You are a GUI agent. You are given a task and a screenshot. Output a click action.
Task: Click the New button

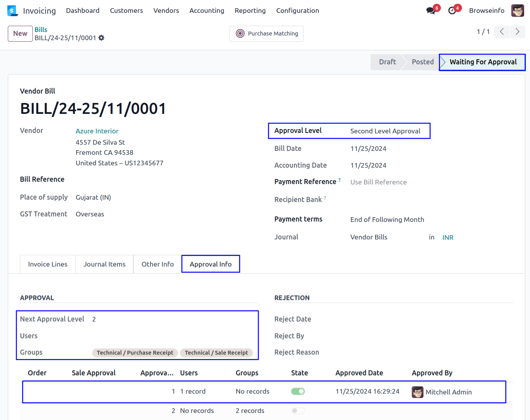click(20, 34)
